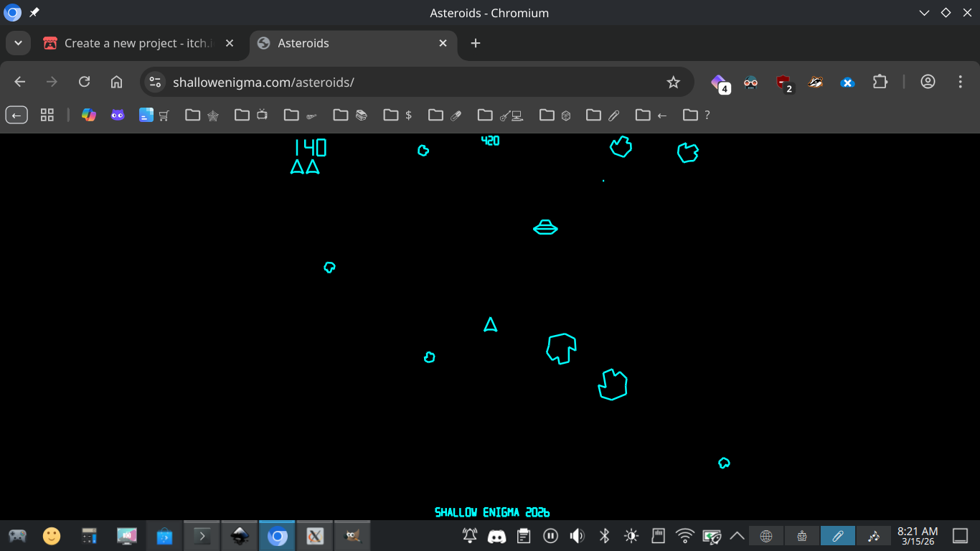Open the left-arrow bookmark folder
Image resolution: width=980 pixels, height=551 pixels.
pos(652,115)
